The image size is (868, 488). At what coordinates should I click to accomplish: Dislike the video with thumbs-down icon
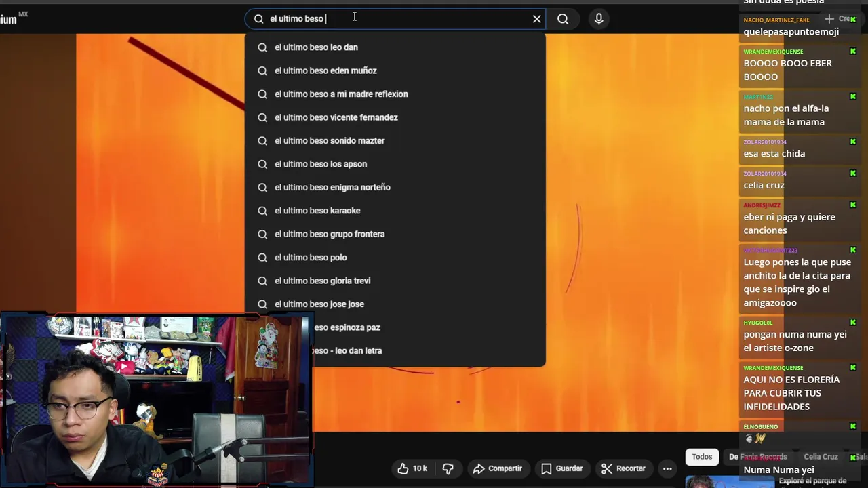click(x=448, y=468)
